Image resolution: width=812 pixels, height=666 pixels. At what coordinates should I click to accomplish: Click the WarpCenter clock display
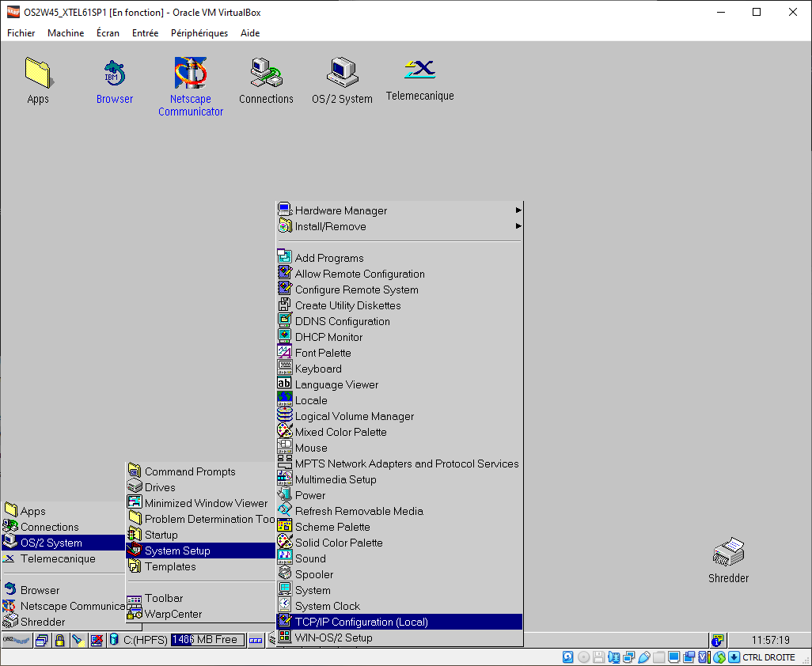click(x=768, y=640)
